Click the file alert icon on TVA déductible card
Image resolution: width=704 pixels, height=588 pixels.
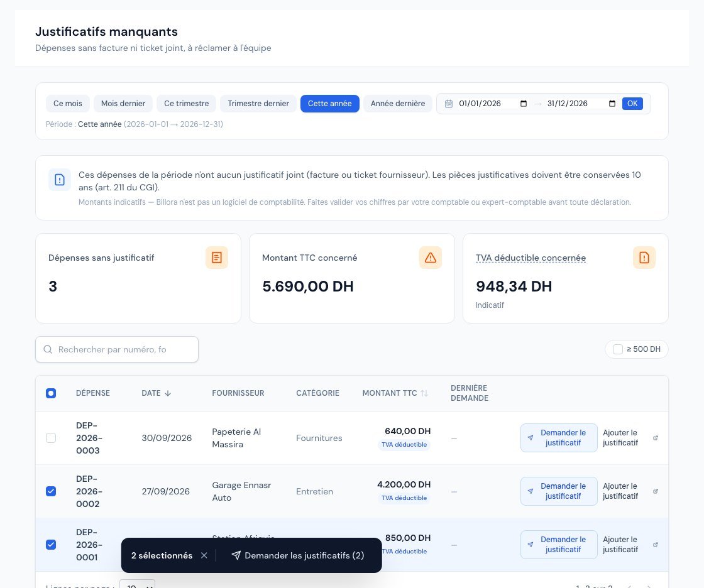644,258
